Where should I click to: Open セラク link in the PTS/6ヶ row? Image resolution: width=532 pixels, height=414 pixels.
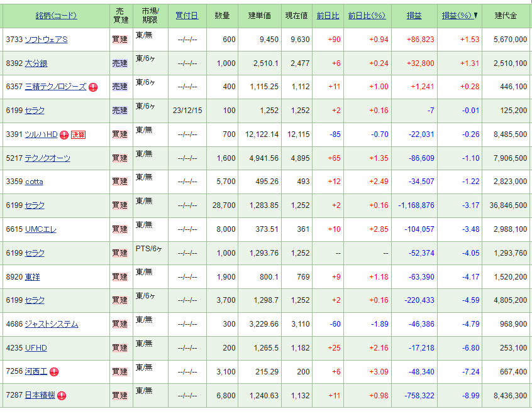(x=35, y=253)
